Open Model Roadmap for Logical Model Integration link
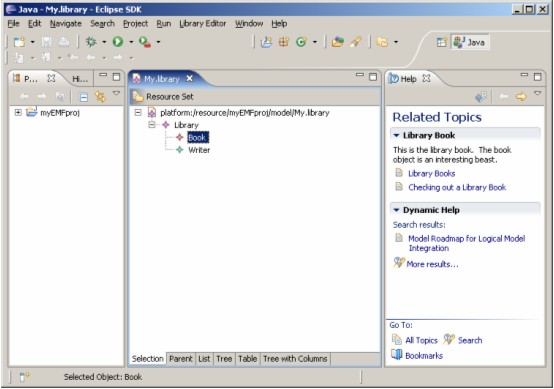554x389 pixels. tap(466, 243)
